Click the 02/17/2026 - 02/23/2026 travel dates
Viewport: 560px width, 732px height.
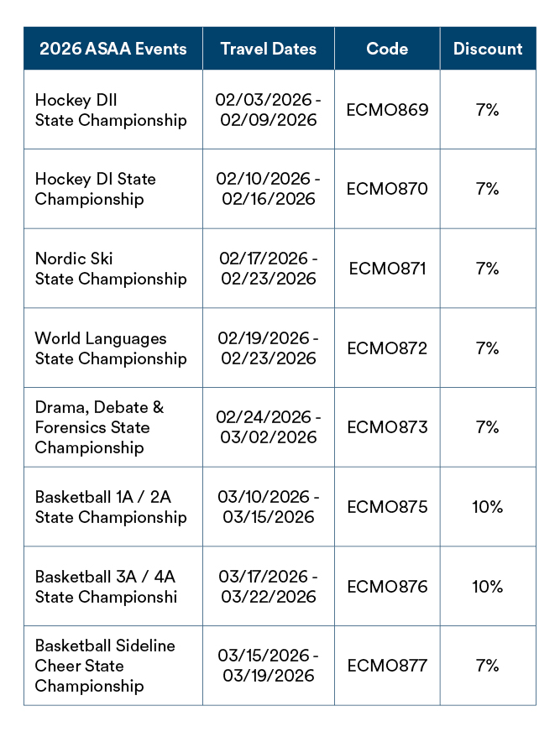(268, 269)
